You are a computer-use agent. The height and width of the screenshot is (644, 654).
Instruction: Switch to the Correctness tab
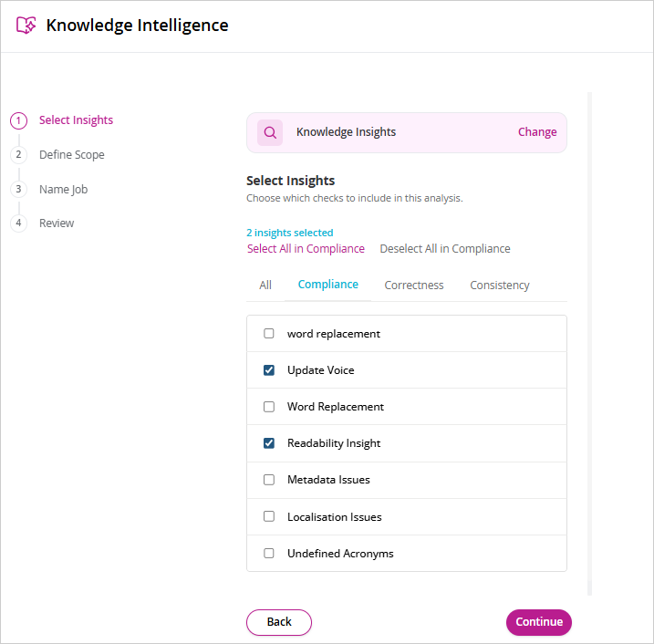click(414, 286)
